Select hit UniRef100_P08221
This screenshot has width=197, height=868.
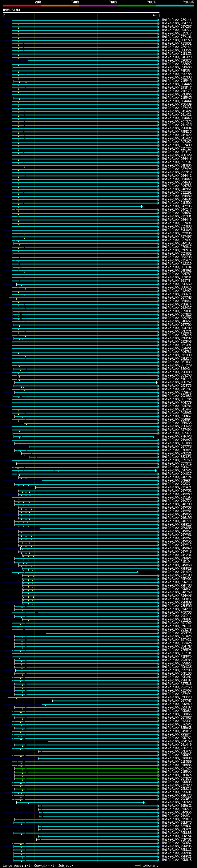(176, 453)
